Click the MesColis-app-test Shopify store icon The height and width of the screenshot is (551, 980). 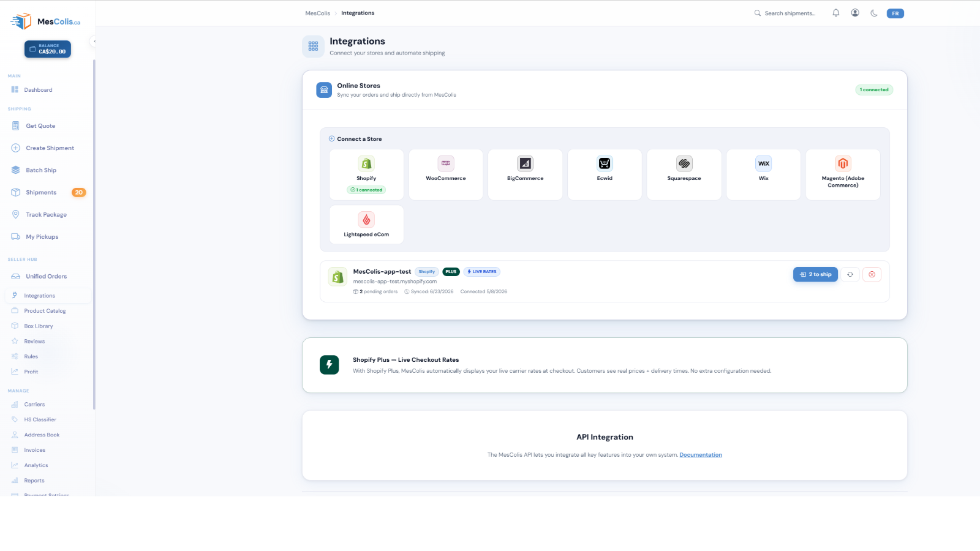tap(337, 277)
